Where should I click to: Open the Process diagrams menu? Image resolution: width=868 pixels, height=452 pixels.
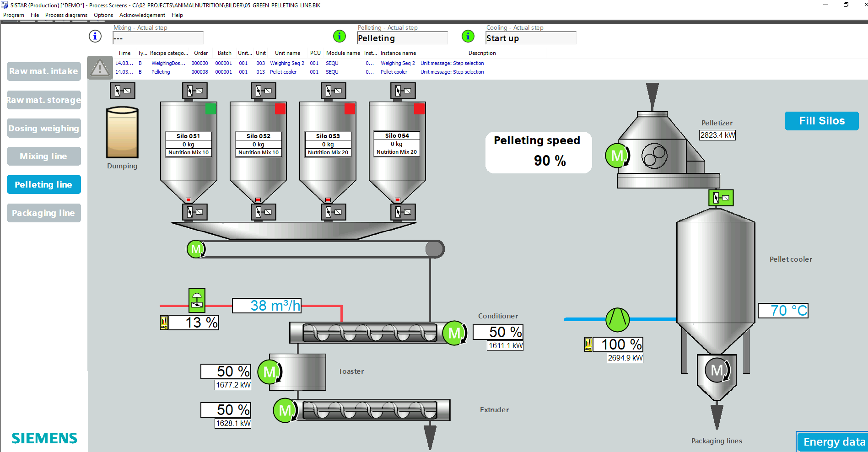pos(66,15)
